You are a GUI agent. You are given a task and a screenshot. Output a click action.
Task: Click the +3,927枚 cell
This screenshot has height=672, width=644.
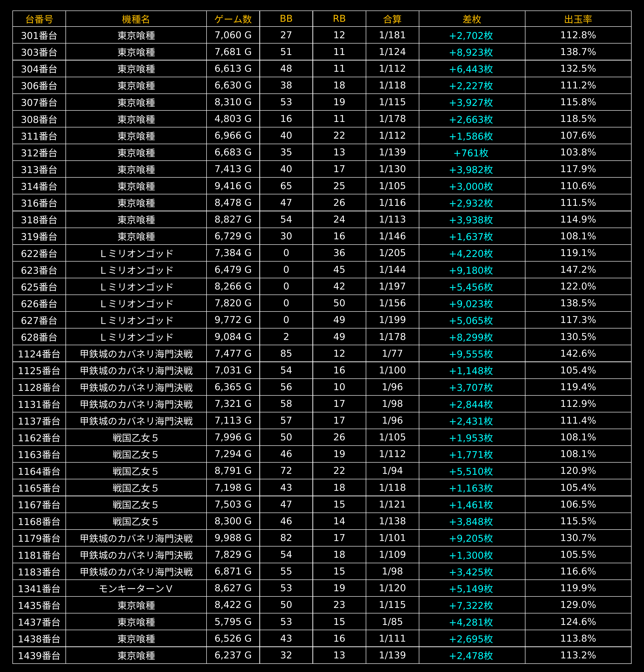[x=472, y=102]
